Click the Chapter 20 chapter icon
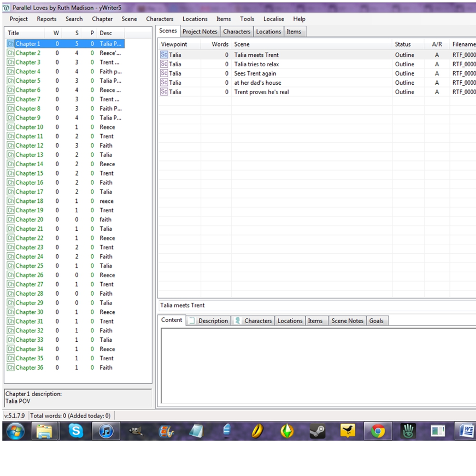Image resolution: width=476 pixels, height=476 pixels. coord(10,219)
